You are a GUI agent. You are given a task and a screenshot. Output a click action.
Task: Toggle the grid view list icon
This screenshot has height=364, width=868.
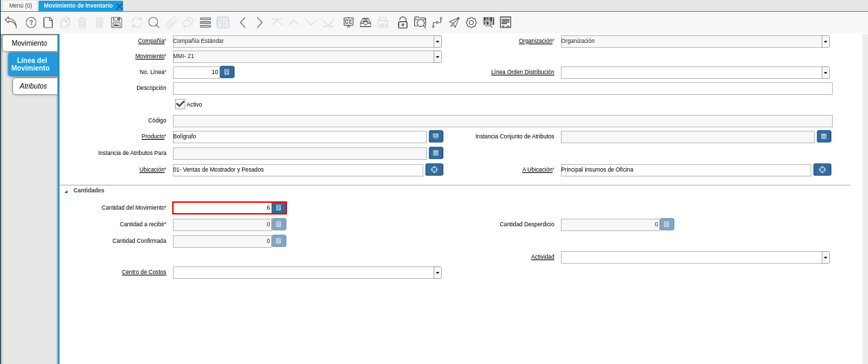[205, 22]
